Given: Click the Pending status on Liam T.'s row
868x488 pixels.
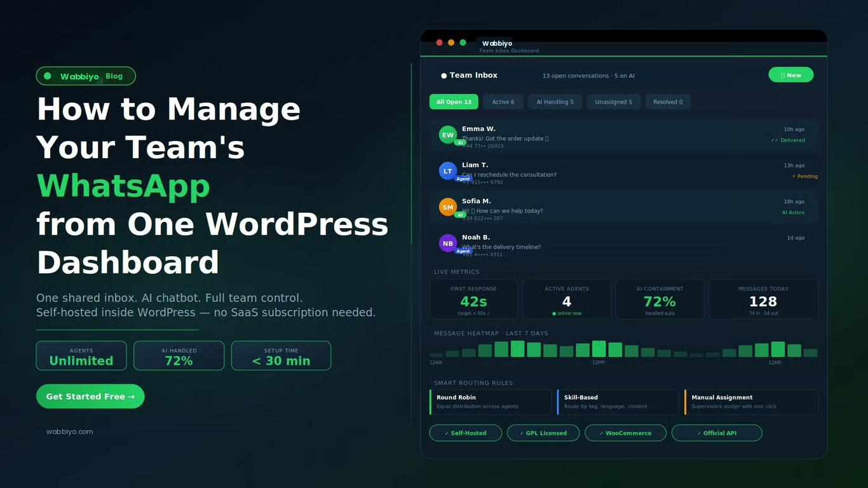Looking at the screenshot, I should point(805,177).
